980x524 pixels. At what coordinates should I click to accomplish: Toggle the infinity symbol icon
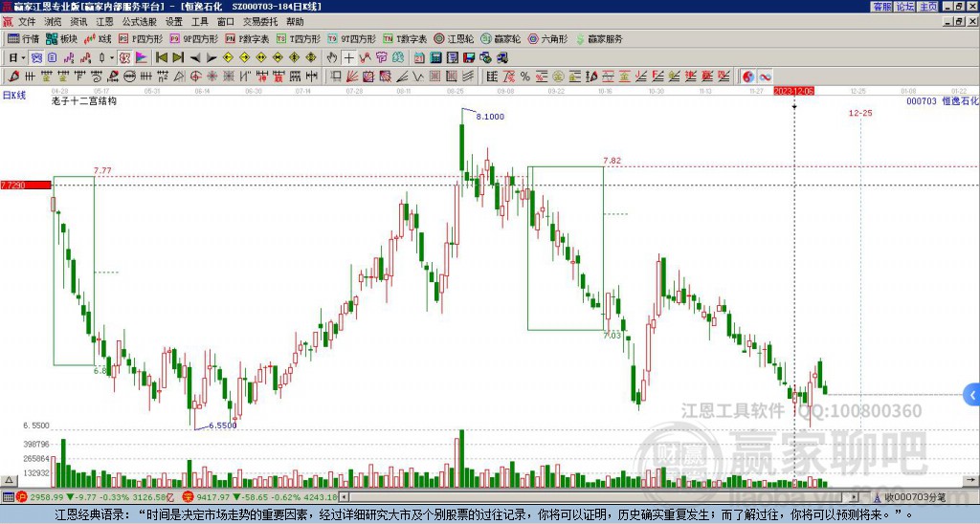765,76
